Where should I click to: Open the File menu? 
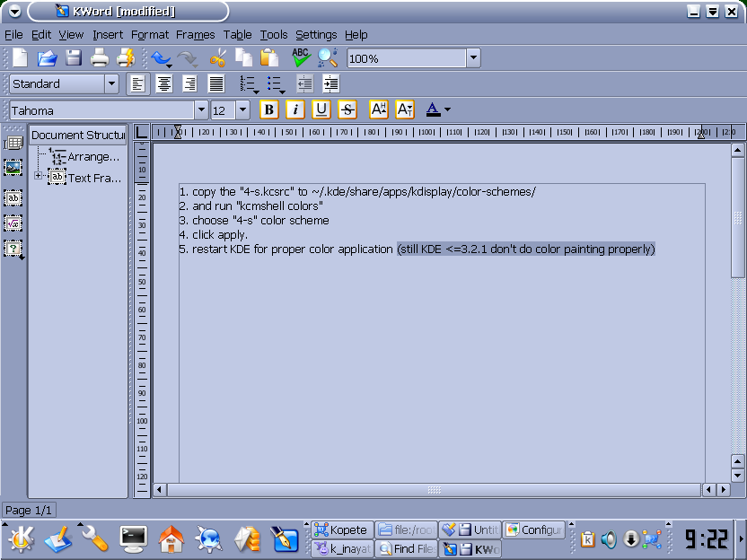pos(13,35)
